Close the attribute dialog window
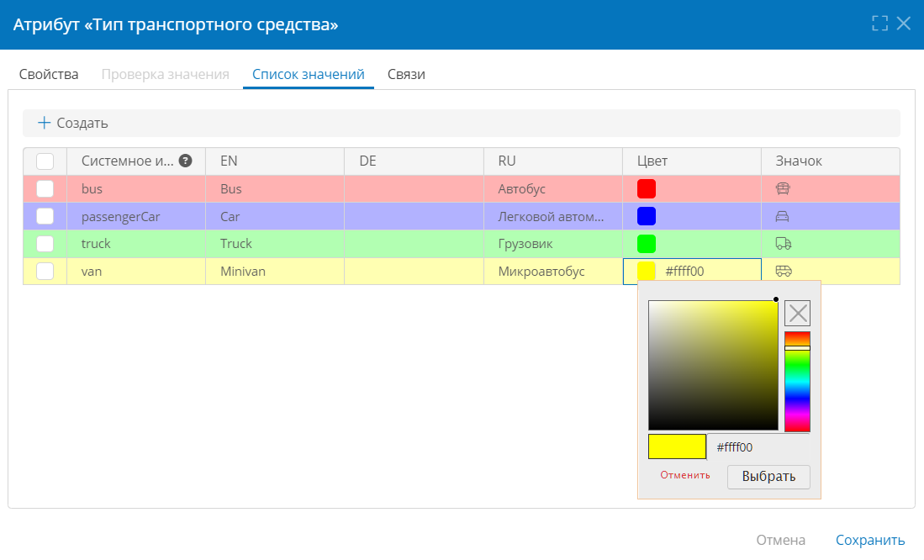 (903, 24)
